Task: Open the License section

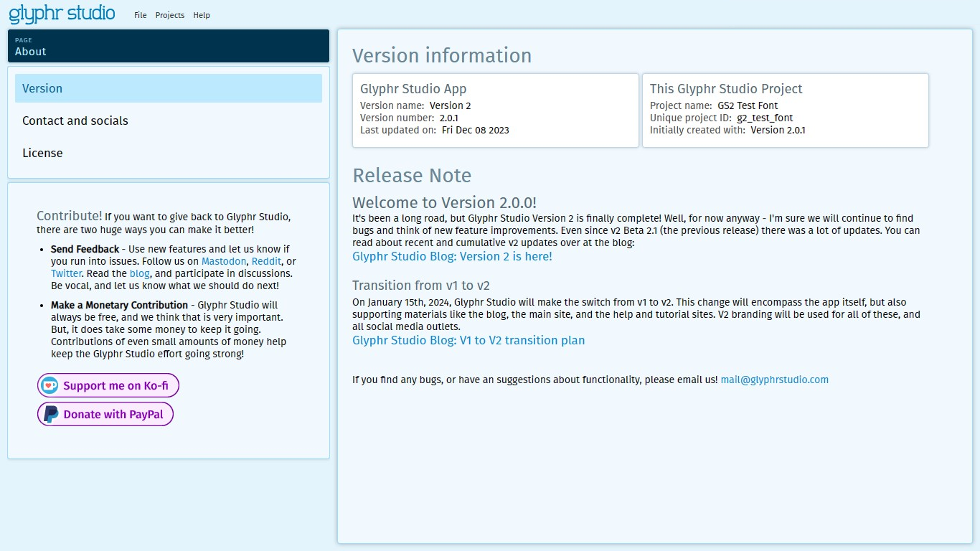Action: (x=169, y=153)
